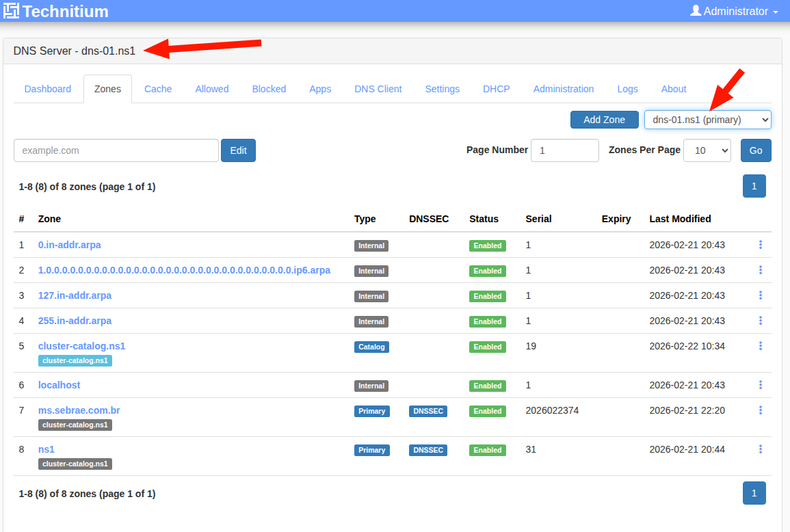Image resolution: width=790 pixels, height=532 pixels.
Task: Expand the Administrator user dropdown
Action: point(734,11)
